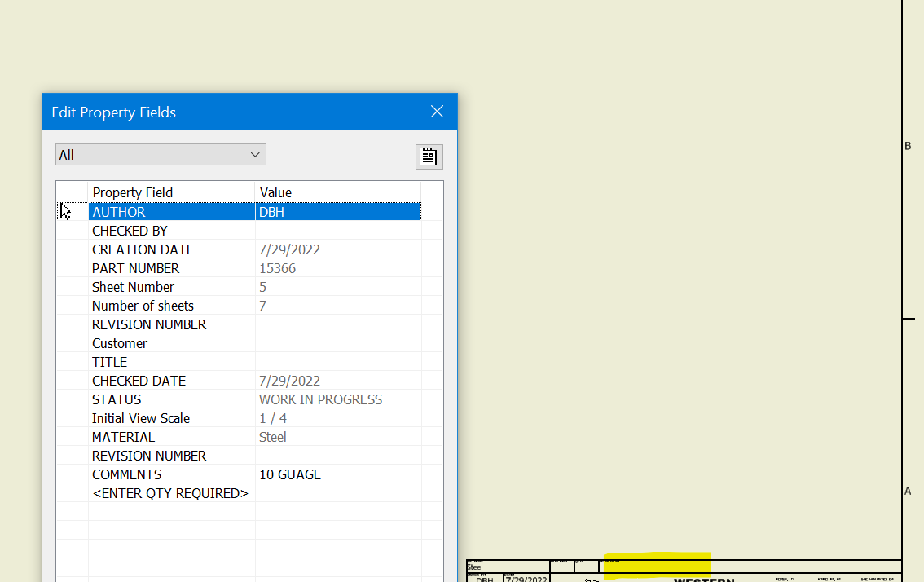Image resolution: width=924 pixels, height=582 pixels.
Task: Select the PART NUMBER property field
Action: tap(171, 268)
